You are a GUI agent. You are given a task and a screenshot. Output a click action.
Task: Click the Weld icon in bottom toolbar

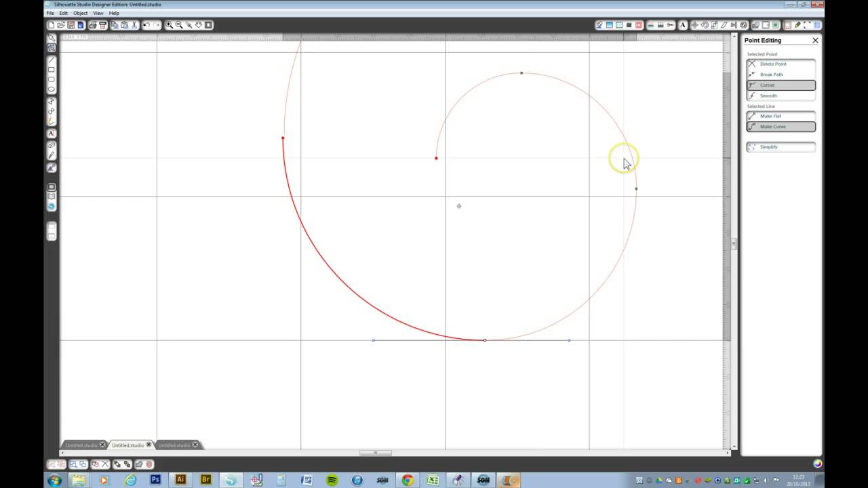pos(140,464)
